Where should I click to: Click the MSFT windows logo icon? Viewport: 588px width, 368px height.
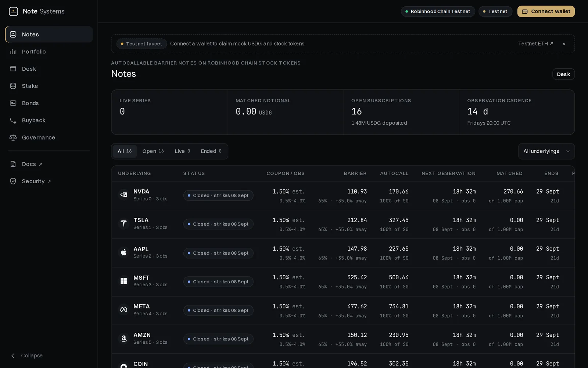pyautogui.click(x=124, y=281)
